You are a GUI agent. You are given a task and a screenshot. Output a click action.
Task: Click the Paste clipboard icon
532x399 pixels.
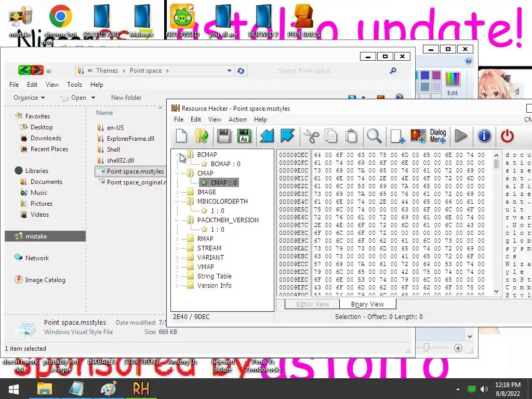coord(351,136)
